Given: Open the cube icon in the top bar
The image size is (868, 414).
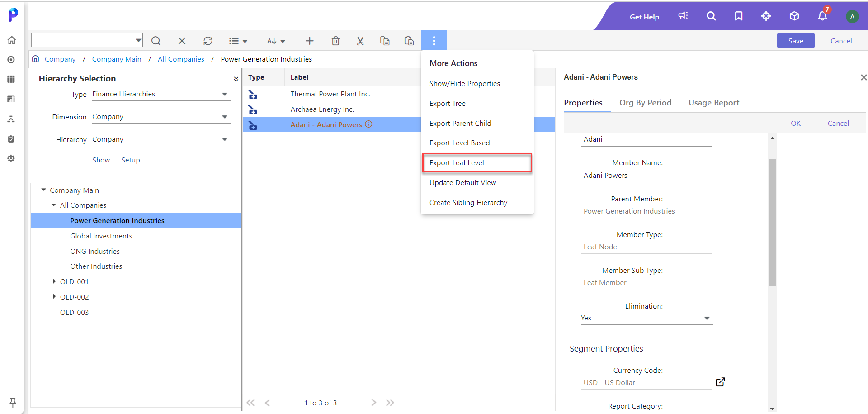Looking at the screenshot, I should [794, 16].
